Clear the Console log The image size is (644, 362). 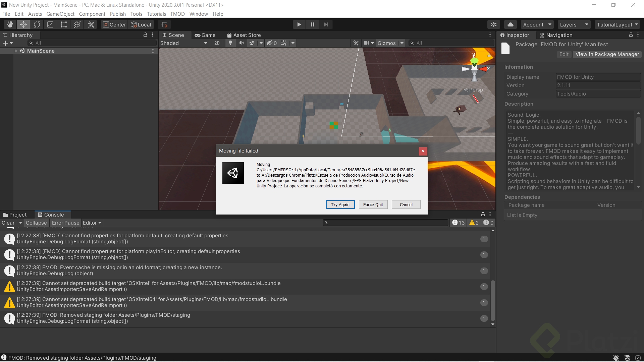click(x=8, y=223)
